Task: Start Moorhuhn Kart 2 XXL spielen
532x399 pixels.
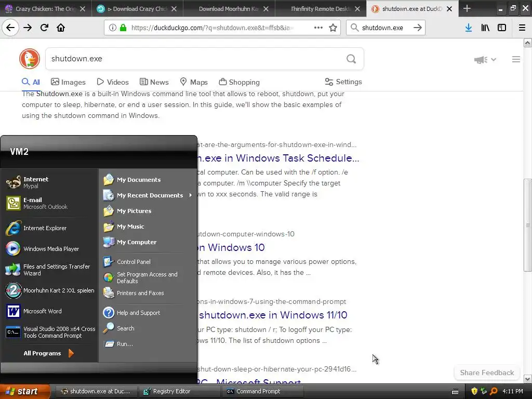Action: [x=49, y=290]
